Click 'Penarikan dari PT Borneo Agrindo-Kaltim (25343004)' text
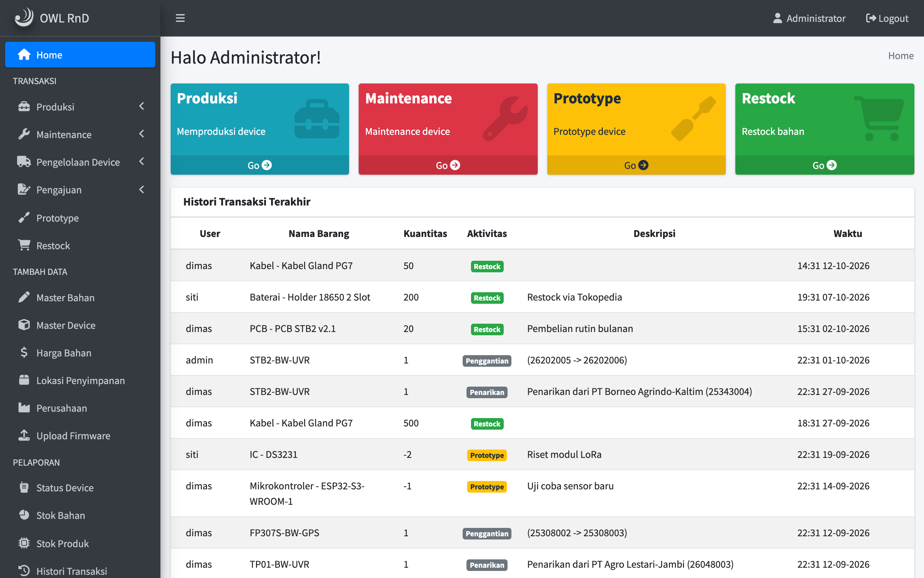The width and height of the screenshot is (924, 578). tap(639, 391)
